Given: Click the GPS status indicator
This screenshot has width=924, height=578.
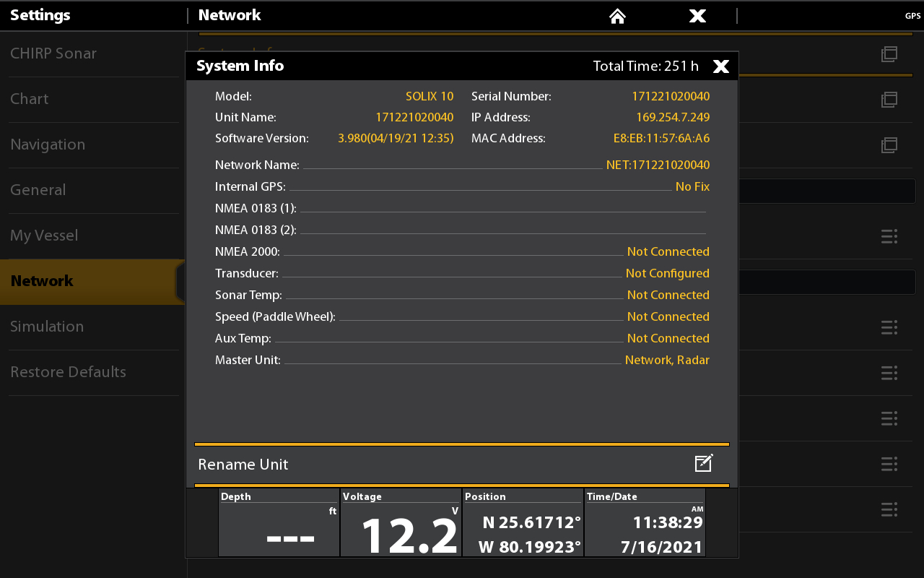Looking at the screenshot, I should coord(912,16).
